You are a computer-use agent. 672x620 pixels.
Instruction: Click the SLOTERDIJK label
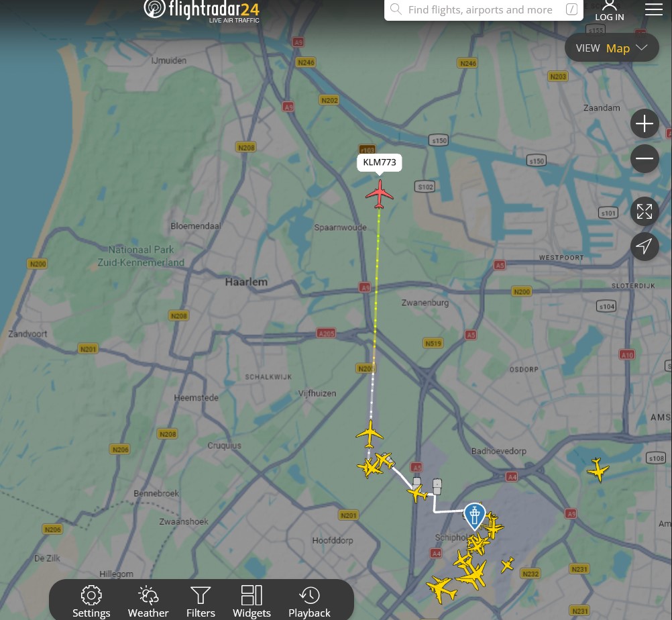point(633,286)
